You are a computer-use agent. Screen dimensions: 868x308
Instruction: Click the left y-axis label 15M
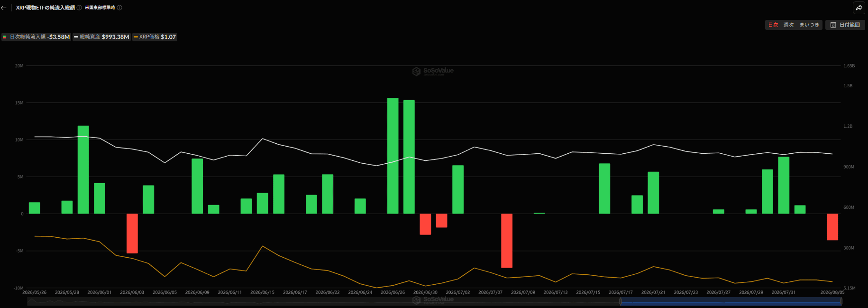19,103
